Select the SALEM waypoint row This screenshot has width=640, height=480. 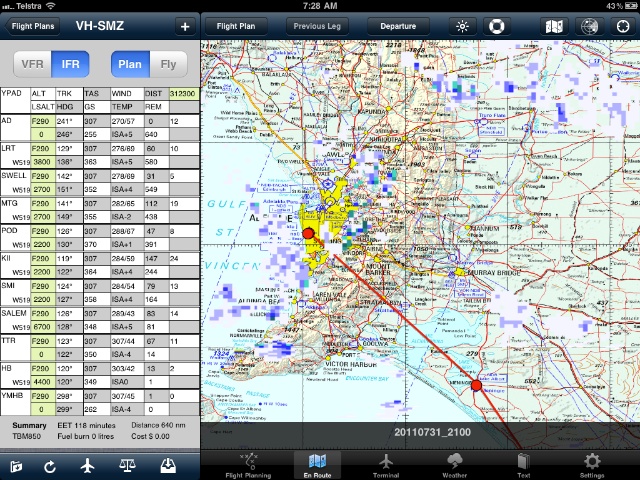tap(100, 320)
